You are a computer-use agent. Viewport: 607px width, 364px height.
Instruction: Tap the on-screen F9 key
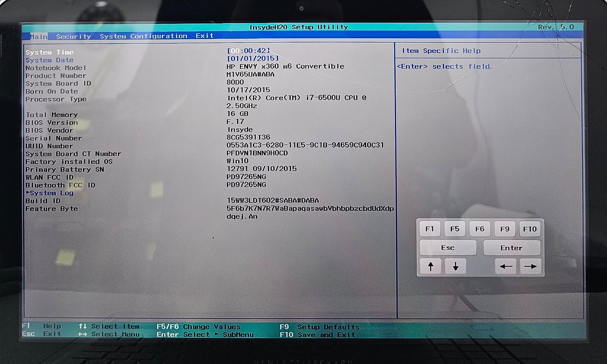coord(505,229)
